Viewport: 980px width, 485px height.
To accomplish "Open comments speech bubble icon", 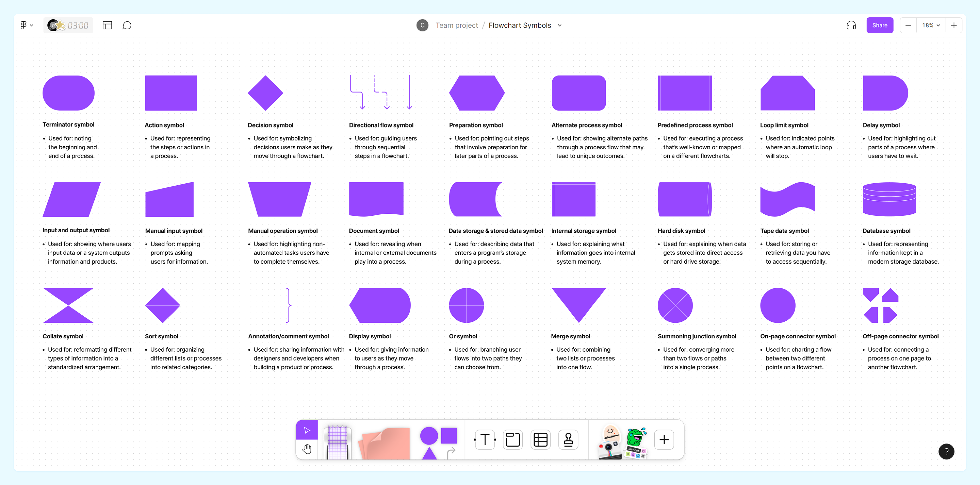I will pos(127,26).
